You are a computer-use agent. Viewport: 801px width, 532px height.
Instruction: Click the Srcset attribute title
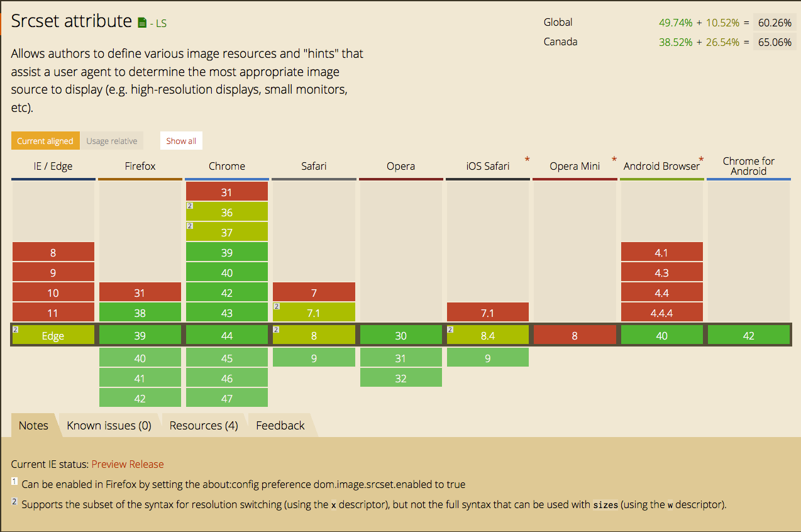(72, 21)
